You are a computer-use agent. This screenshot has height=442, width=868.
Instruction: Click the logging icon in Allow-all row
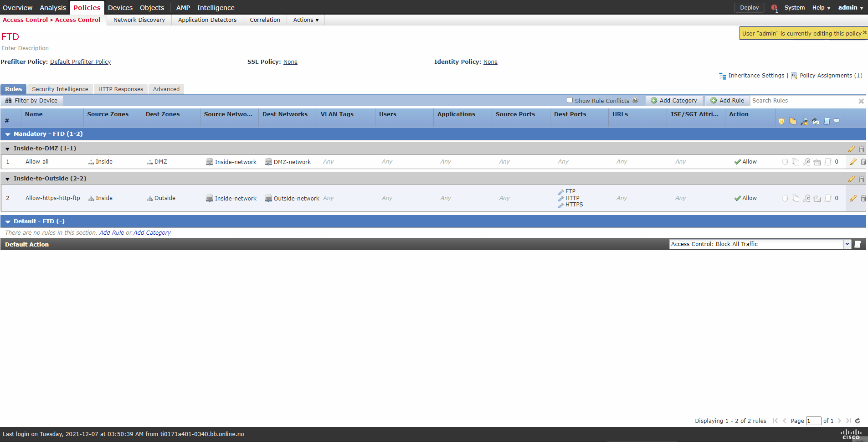(828, 162)
